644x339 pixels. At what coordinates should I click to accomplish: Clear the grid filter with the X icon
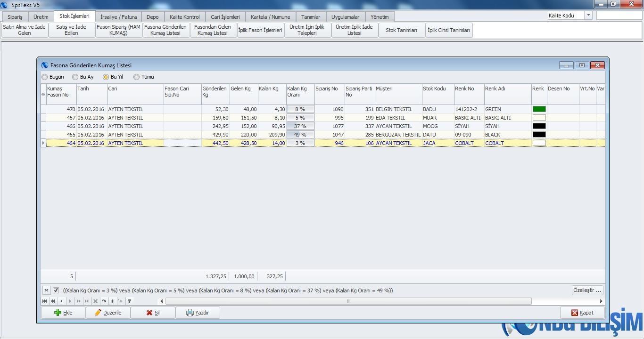[x=46, y=290]
